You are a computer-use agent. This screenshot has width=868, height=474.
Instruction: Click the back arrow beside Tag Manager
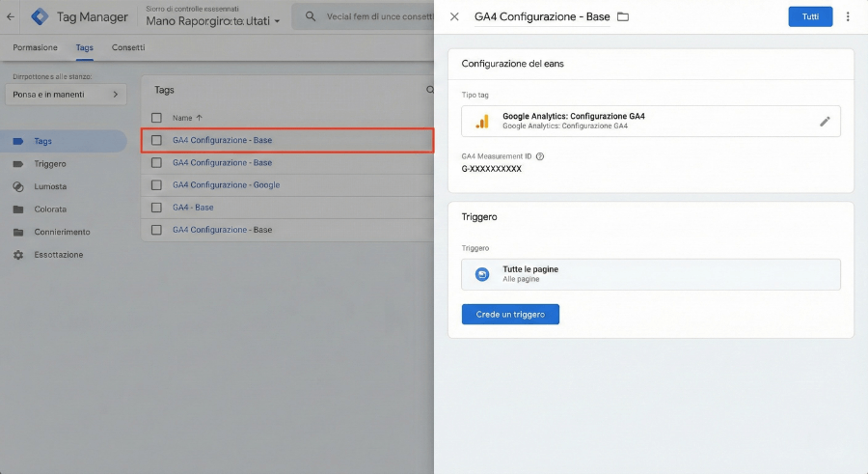(11, 16)
